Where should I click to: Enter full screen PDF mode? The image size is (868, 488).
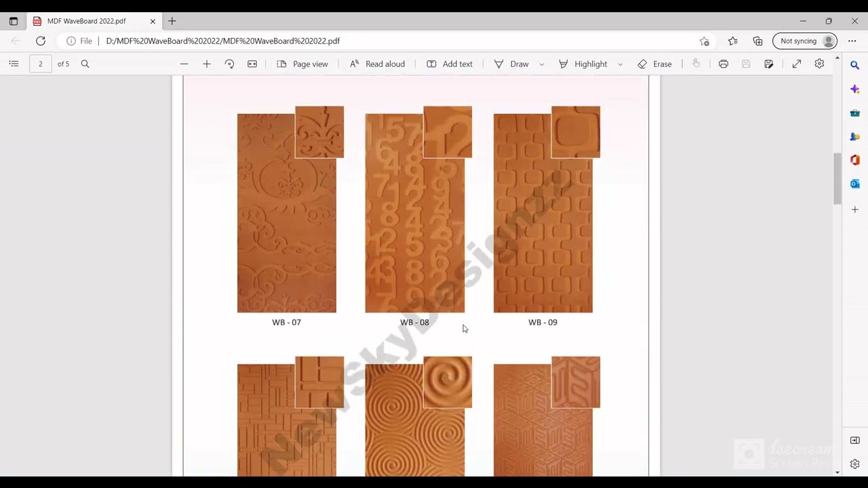[x=797, y=64]
